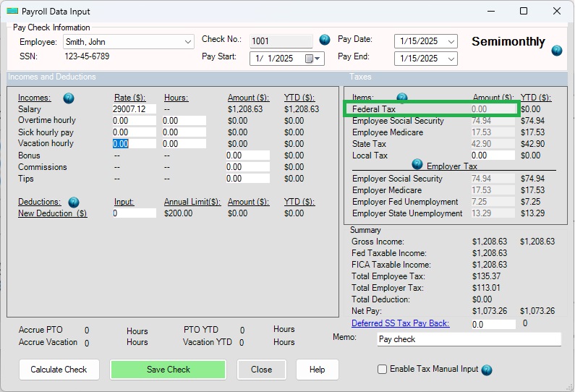Click help icon beside Employer Tax heading
575x392 pixels.
tap(417, 165)
